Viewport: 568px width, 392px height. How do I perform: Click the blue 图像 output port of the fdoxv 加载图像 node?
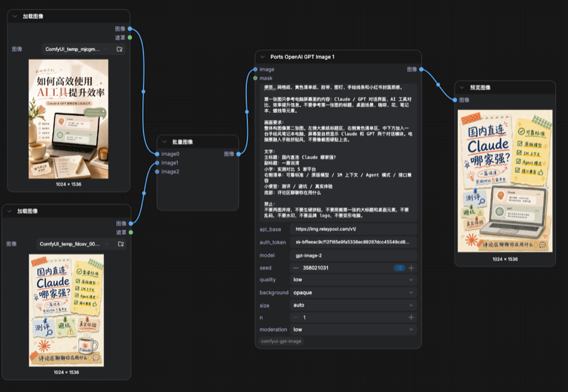point(131,223)
